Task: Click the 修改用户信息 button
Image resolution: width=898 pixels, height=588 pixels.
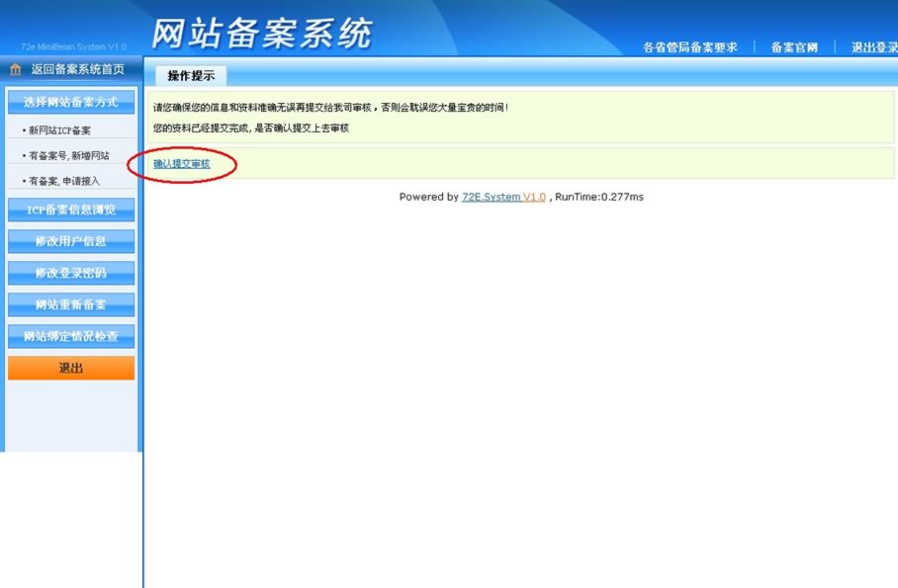Action: pyautogui.click(x=70, y=241)
